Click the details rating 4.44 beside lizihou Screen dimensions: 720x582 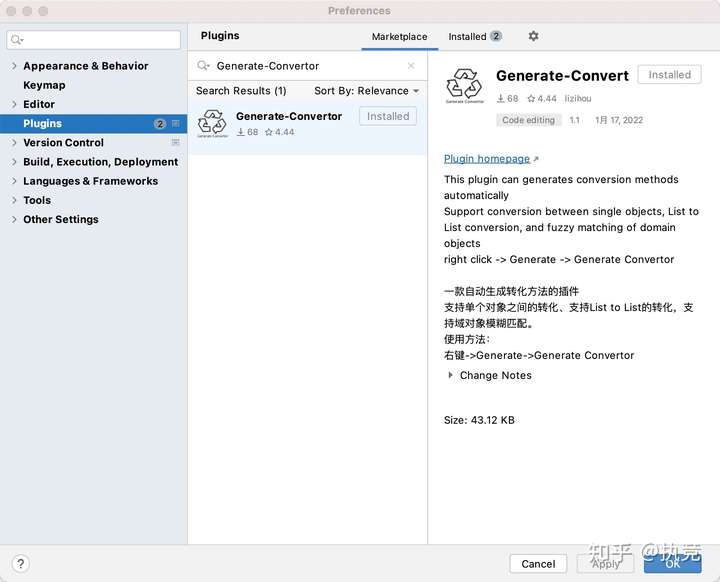tap(542, 98)
